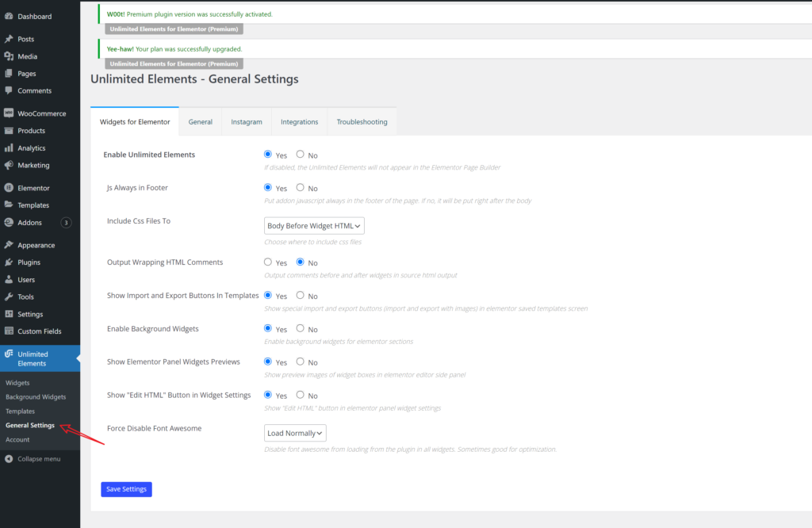Image resolution: width=812 pixels, height=528 pixels.
Task: Set Js Always in Footer to No
Action: click(300, 187)
